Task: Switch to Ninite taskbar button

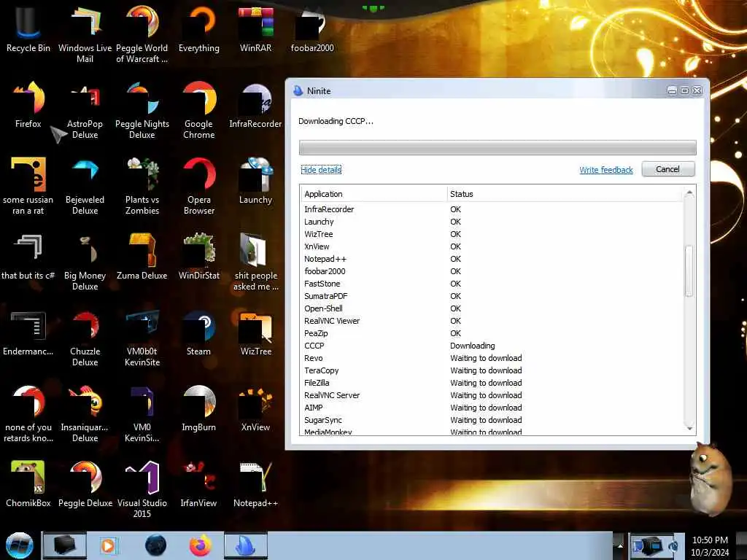Action: 246,545
